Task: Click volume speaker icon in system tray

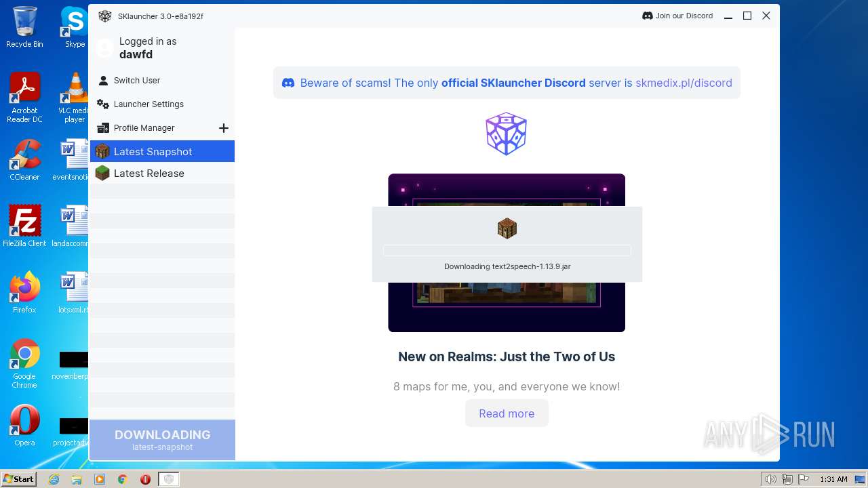Action: click(x=771, y=479)
